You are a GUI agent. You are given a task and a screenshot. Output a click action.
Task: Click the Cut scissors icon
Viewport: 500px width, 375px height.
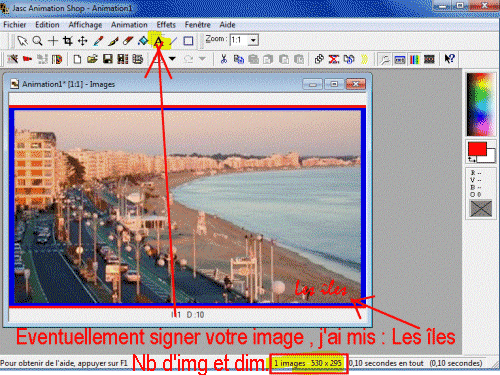[224, 59]
